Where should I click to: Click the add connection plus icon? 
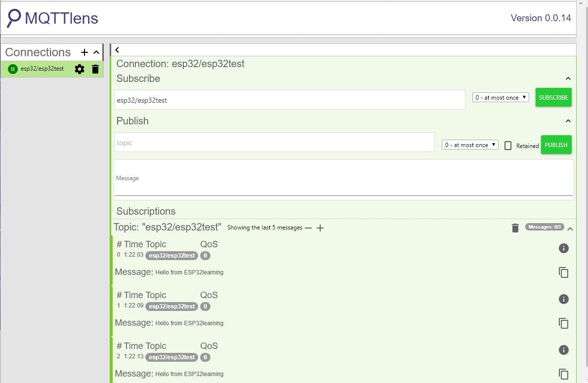point(84,52)
